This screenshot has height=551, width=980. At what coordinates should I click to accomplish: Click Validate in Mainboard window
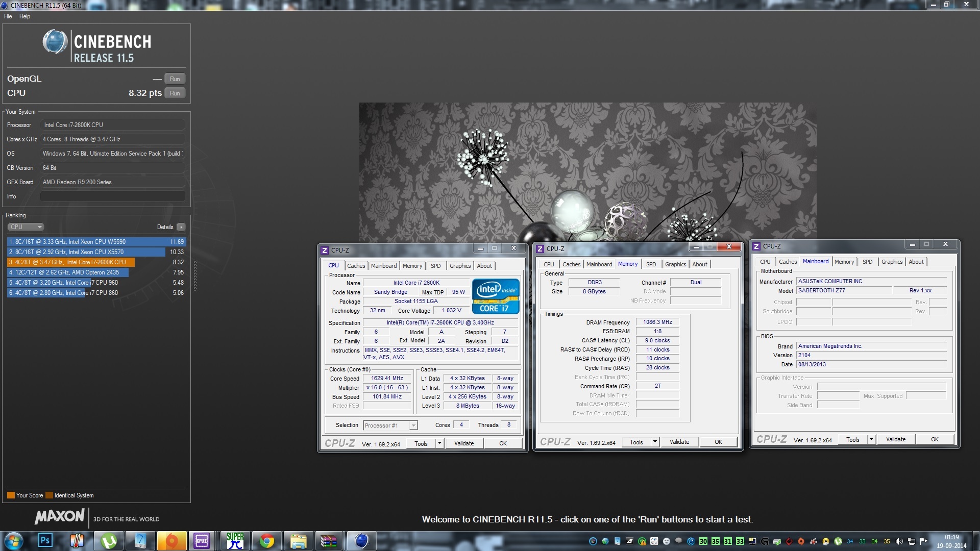[896, 439]
